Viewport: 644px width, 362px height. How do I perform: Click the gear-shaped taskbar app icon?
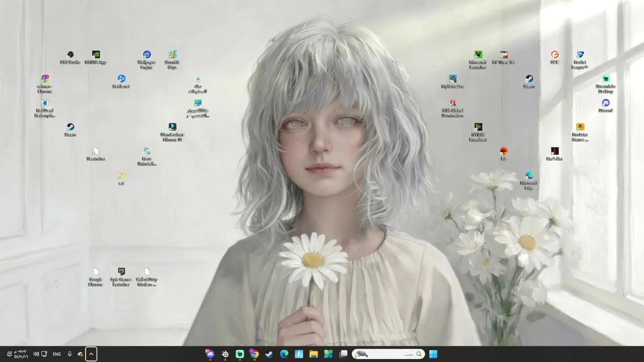[x=225, y=354]
